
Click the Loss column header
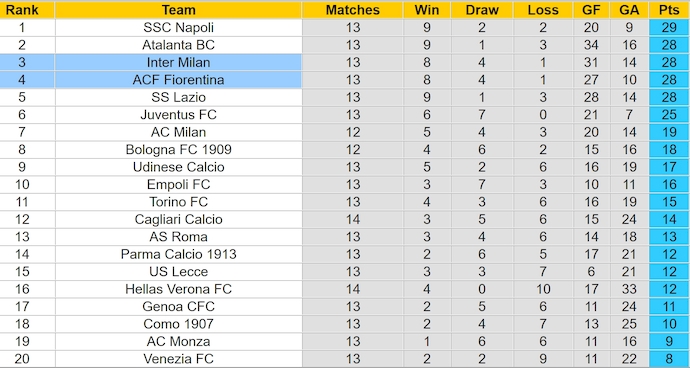coord(543,10)
